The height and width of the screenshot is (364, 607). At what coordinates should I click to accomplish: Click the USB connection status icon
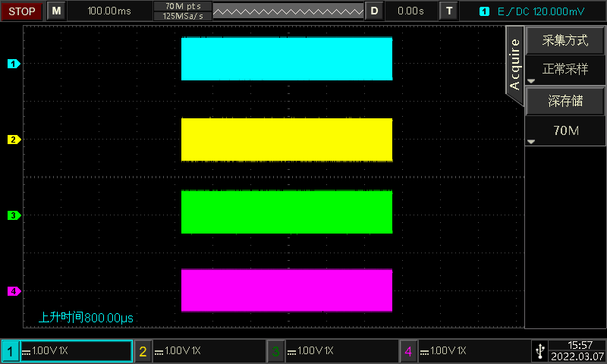[539, 350]
